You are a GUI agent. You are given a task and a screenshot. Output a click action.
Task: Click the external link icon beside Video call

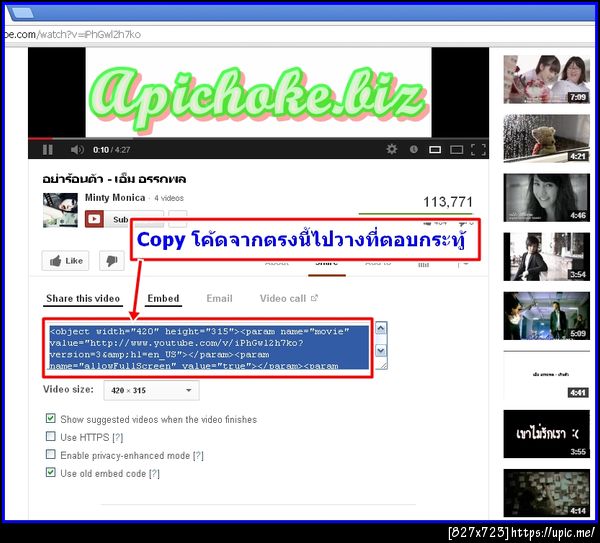click(x=314, y=298)
